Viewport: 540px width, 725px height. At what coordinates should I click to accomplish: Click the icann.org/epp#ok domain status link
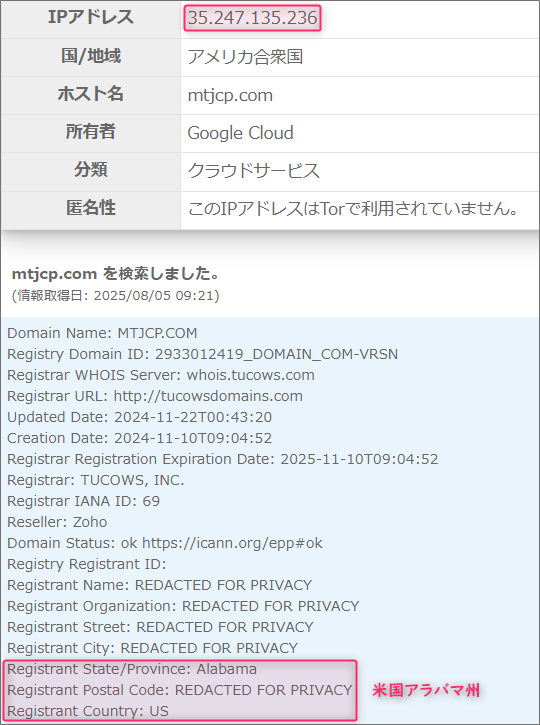232,543
